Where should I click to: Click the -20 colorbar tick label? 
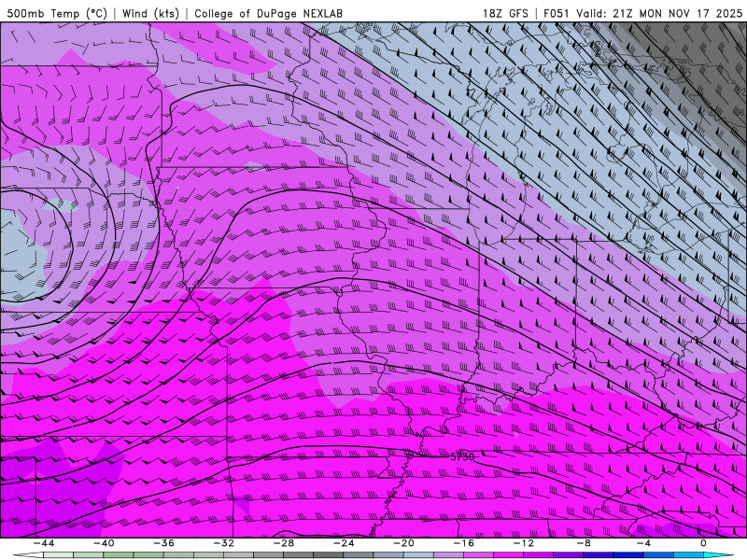pos(404,543)
